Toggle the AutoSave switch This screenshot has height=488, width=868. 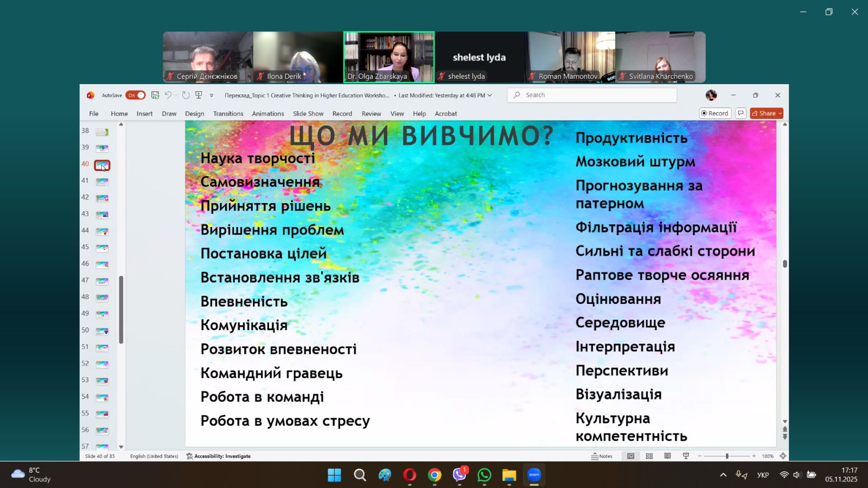coord(135,96)
